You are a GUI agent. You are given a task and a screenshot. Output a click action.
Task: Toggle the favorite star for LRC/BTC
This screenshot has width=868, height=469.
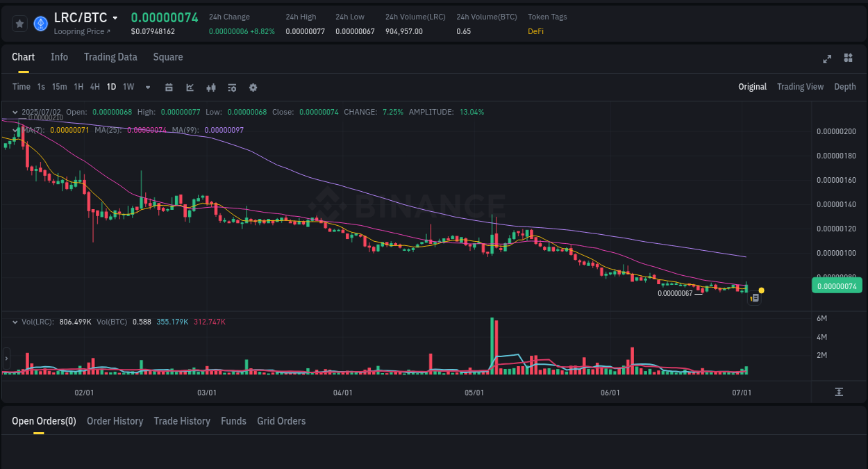click(x=19, y=23)
